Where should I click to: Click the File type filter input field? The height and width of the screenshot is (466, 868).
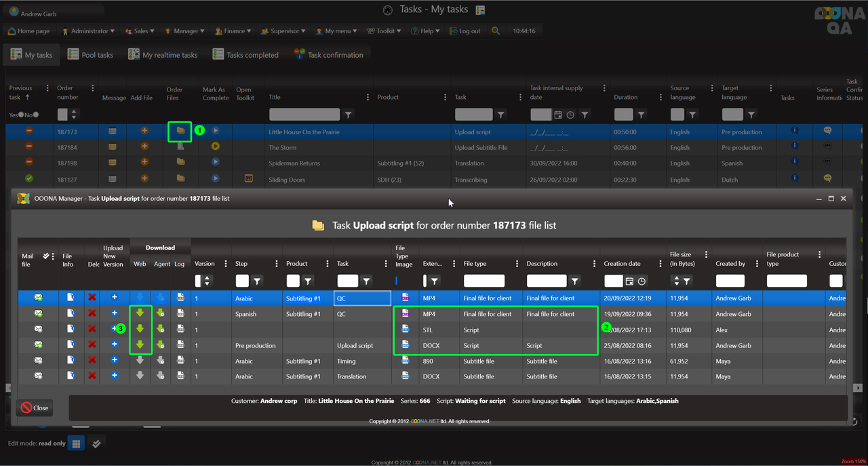click(x=484, y=281)
